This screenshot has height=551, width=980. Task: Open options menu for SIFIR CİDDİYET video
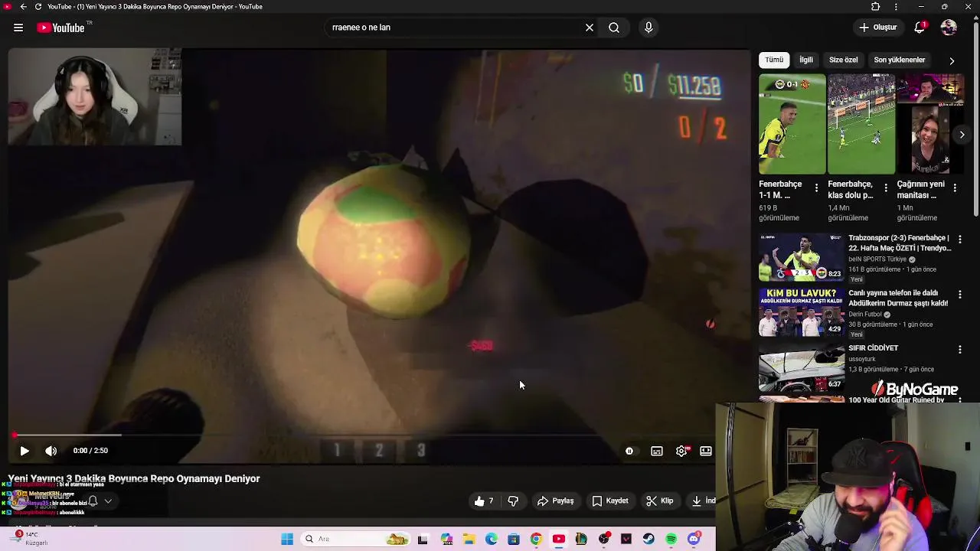(x=959, y=350)
